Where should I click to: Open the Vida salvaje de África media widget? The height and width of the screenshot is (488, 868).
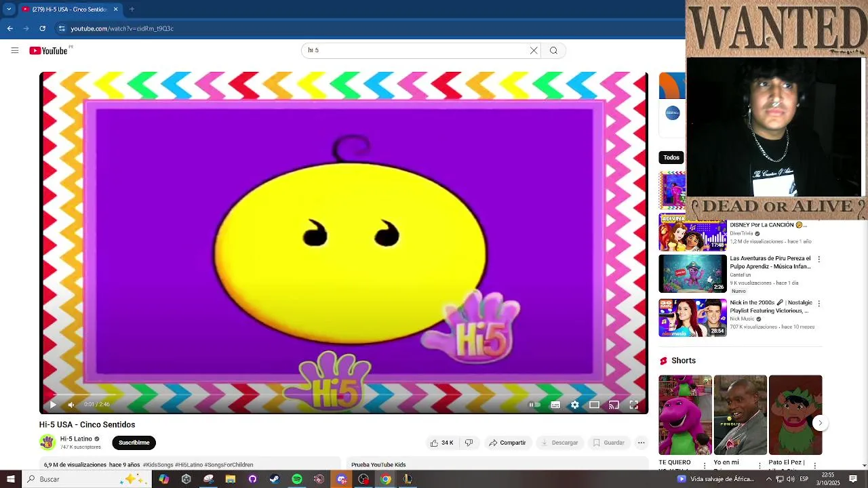pos(715,479)
